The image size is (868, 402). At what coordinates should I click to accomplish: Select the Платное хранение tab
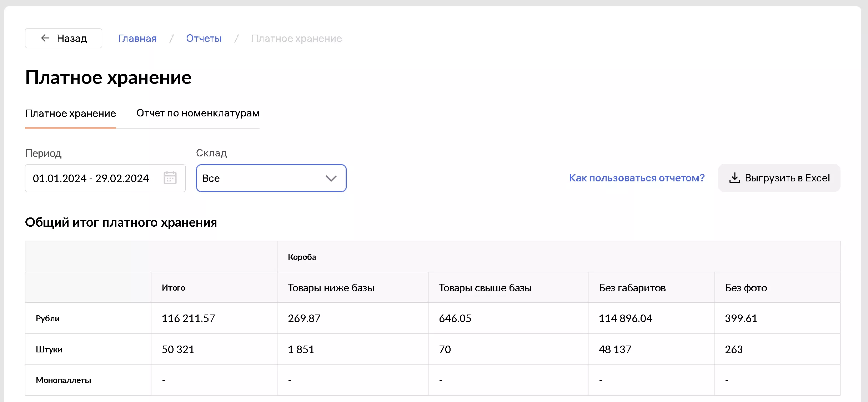click(x=70, y=113)
